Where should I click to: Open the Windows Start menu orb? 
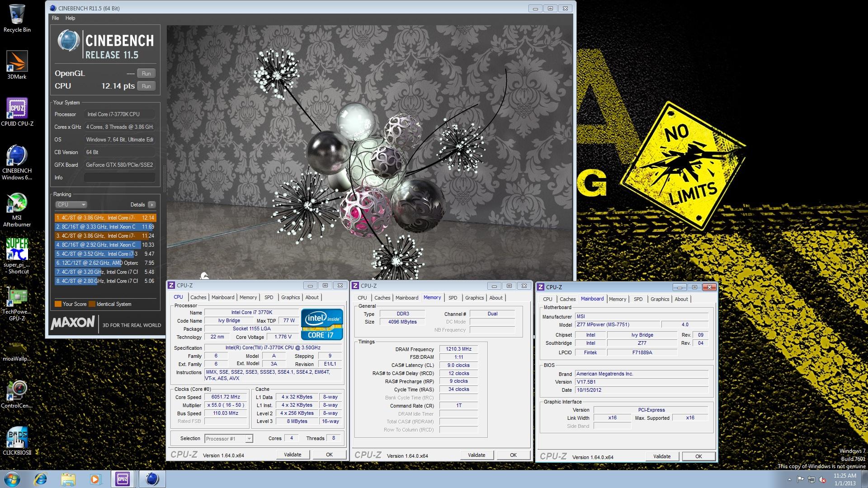pos(12,479)
